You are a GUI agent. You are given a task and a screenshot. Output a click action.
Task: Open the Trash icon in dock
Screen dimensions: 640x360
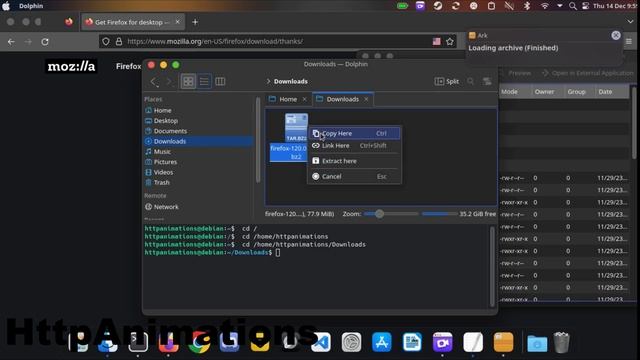click(x=562, y=342)
